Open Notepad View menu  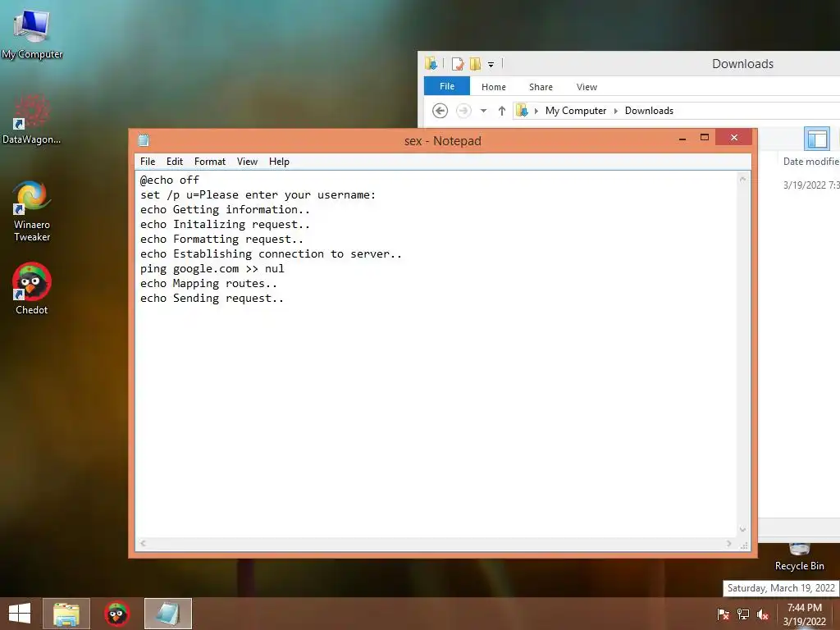pyautogui.click(x=247, y=162)
